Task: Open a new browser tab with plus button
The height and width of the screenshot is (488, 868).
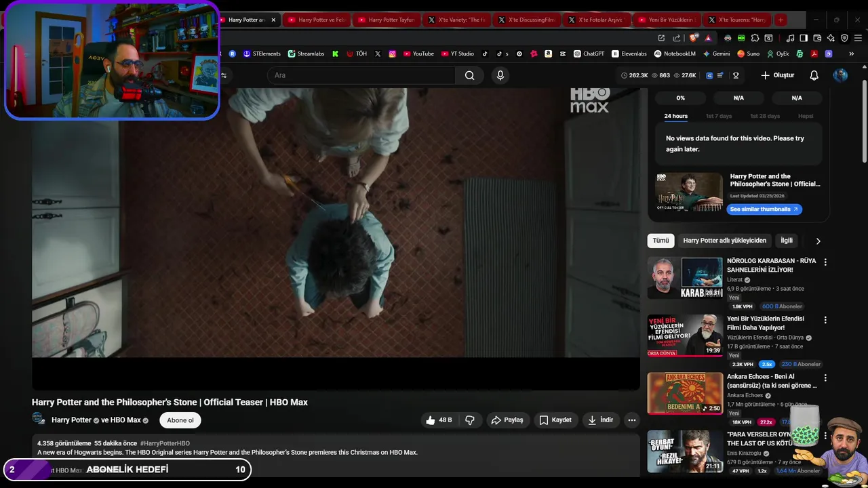Action: pos(781,20)
